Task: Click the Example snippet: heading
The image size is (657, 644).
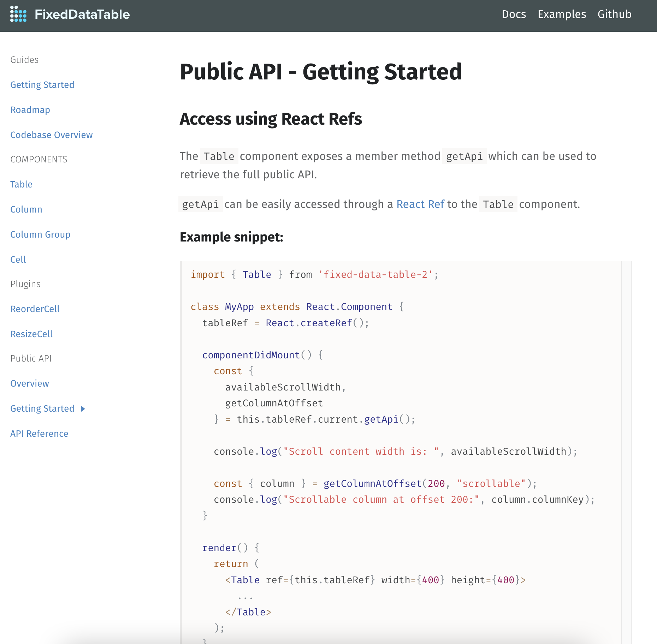Action: [x=232, y=237]
